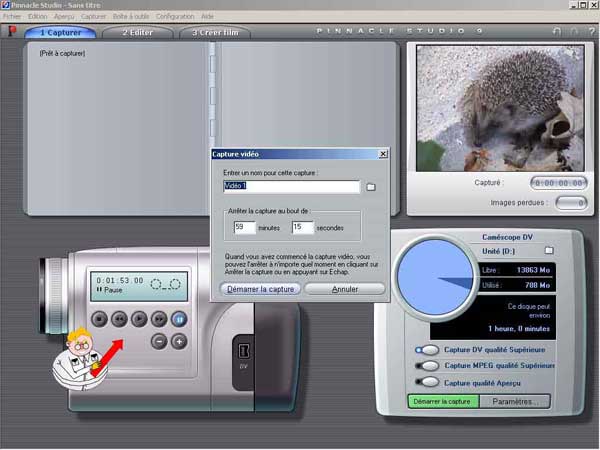Click the Unité (D:) label
Viewport: 600px width, 450px height.
pos(498,251)
